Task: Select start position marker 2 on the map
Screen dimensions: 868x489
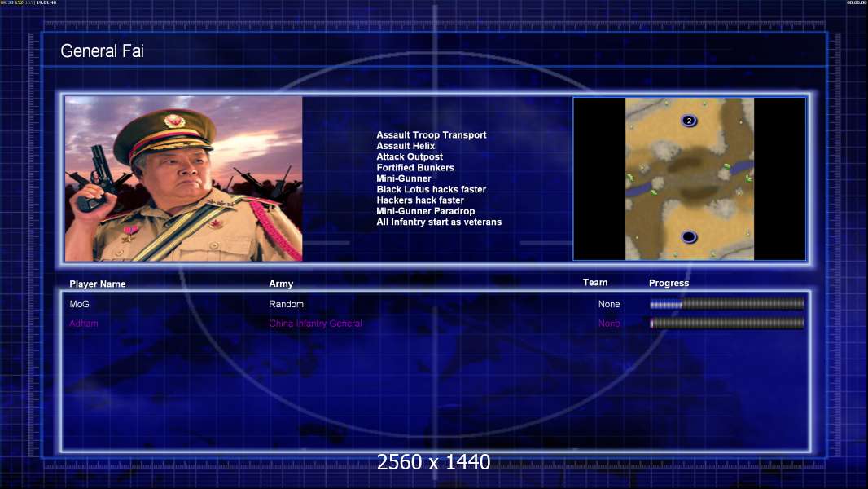Action: [689, 120]
